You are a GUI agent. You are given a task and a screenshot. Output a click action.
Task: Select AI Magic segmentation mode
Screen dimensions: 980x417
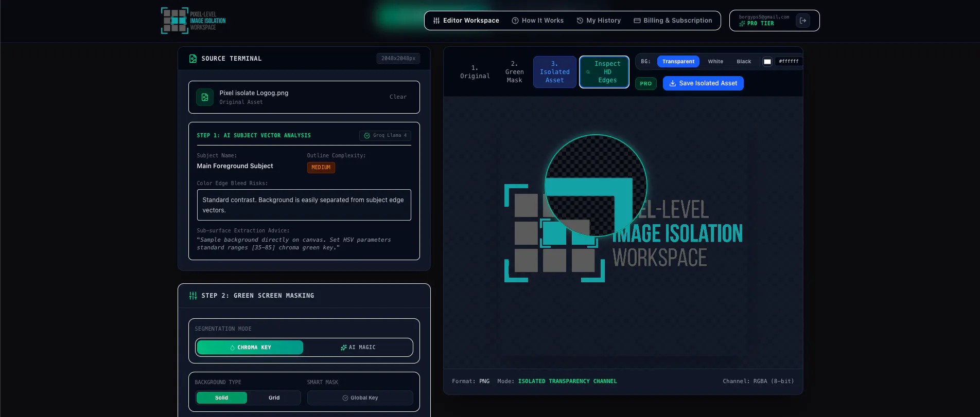[358, 348]
